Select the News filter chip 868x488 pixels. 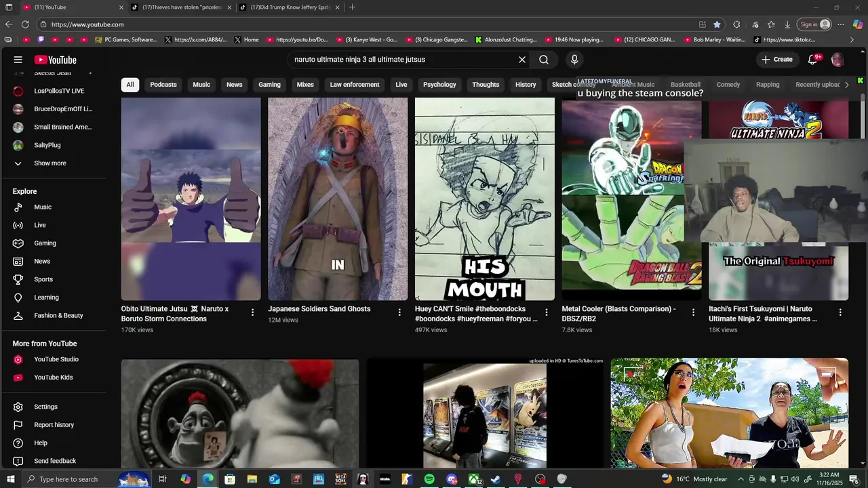click(x=234, y=85)
